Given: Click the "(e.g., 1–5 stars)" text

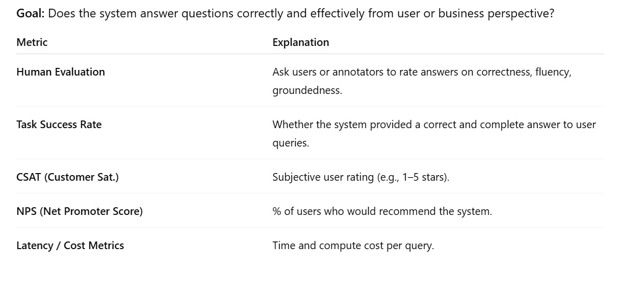Looking at the screenshot, I should (x=413, y=177).
